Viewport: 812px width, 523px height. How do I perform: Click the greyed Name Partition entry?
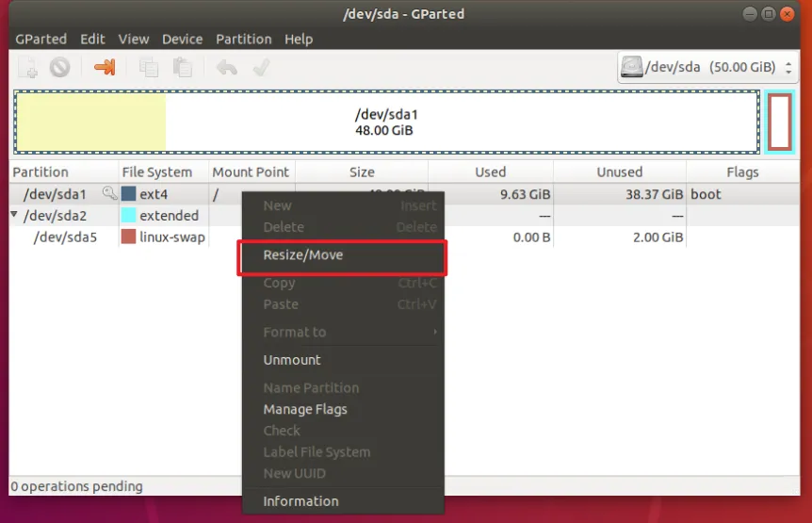coord(343,388)
